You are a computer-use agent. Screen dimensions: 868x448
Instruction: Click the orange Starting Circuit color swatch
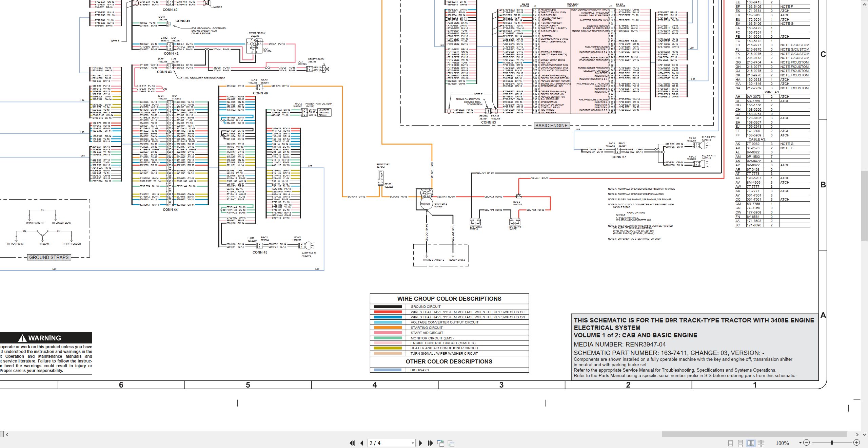tap(388, 328)
